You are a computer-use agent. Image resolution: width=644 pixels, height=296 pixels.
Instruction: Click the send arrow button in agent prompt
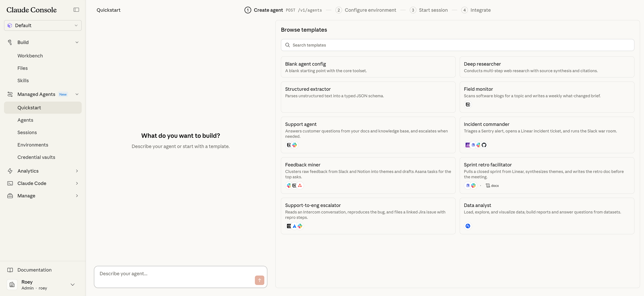(259, 280)
